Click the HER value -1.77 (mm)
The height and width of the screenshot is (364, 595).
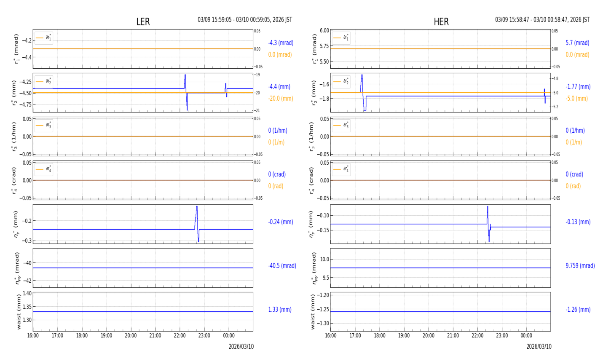point(578,87)
